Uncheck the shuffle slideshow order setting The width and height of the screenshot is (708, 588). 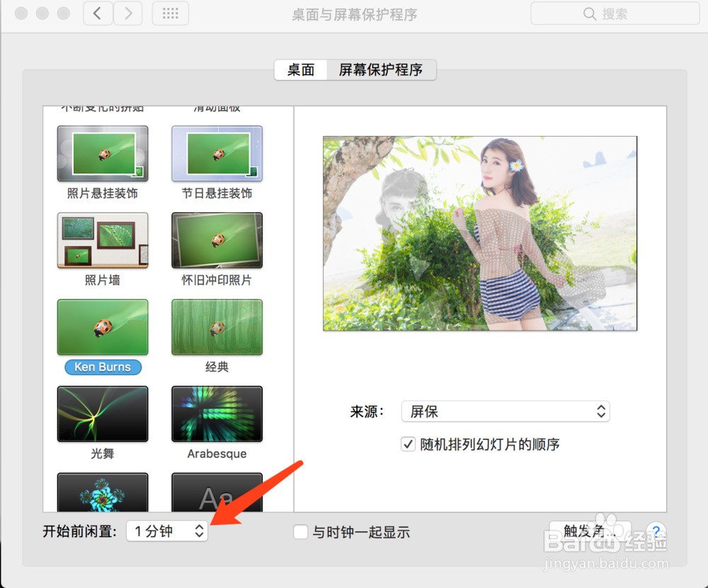pos(409,444)
